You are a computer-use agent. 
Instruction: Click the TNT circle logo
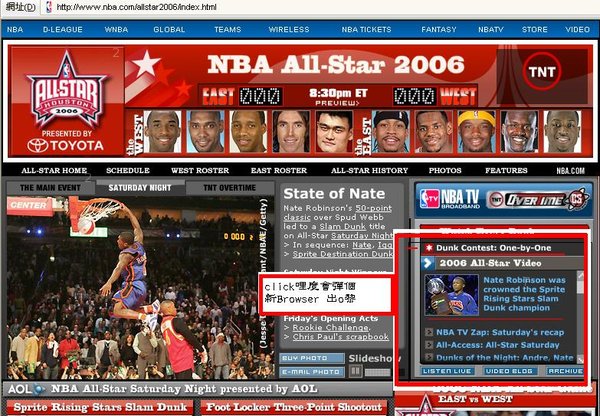point(542,72)
